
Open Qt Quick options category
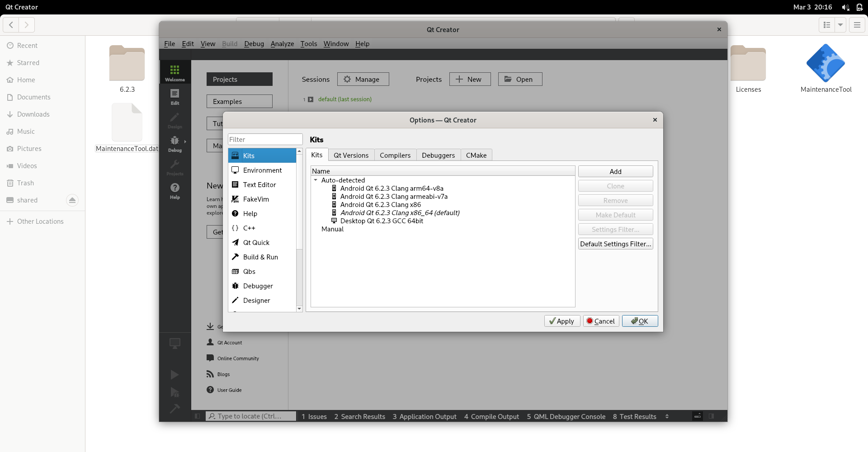click(262, 242)
